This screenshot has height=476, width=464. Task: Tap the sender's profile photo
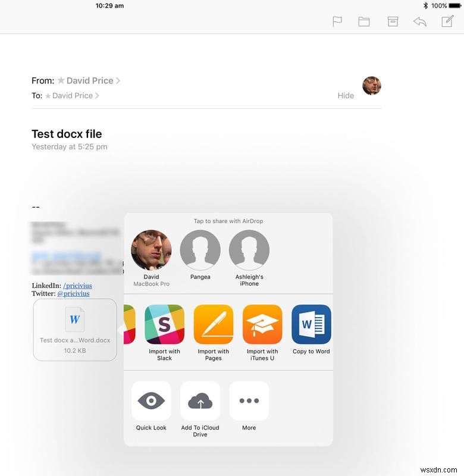372,86
